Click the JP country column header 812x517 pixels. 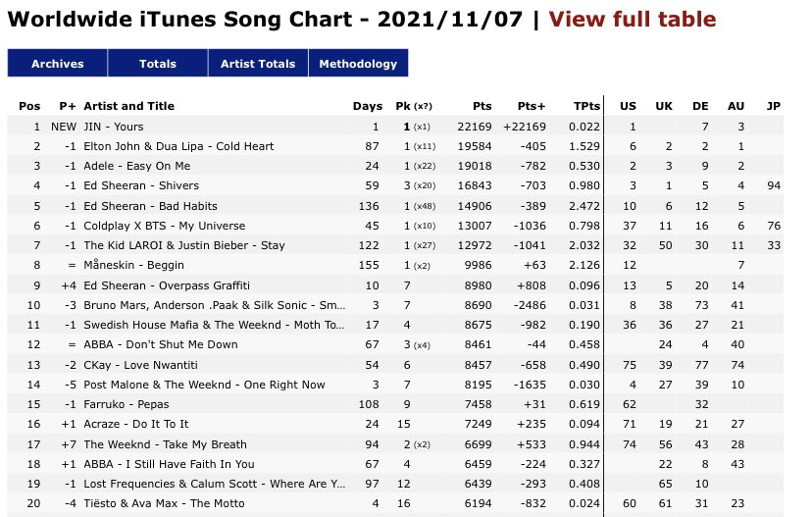[x=773, y=106]
